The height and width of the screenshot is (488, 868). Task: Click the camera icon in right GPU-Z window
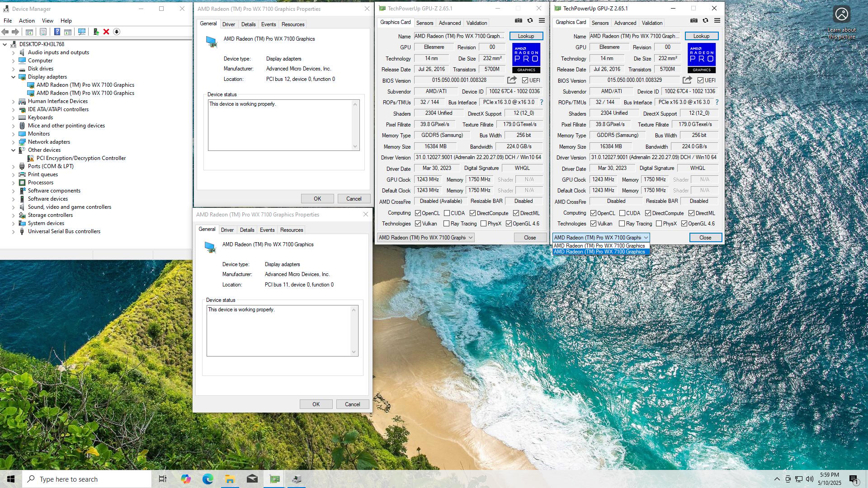click(x=694, y=20)
